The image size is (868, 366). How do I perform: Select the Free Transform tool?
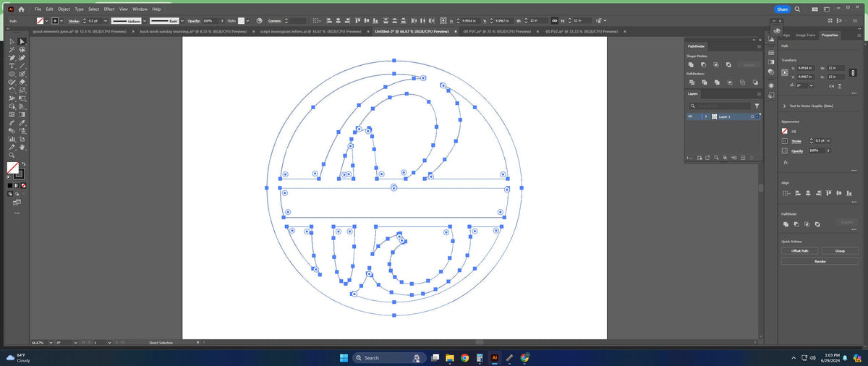(22, 98)
